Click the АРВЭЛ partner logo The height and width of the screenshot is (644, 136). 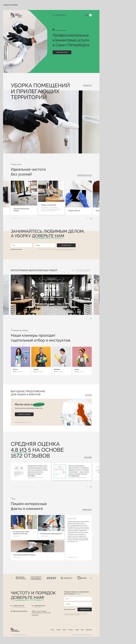pyautogui.click(x=51, y=578)
